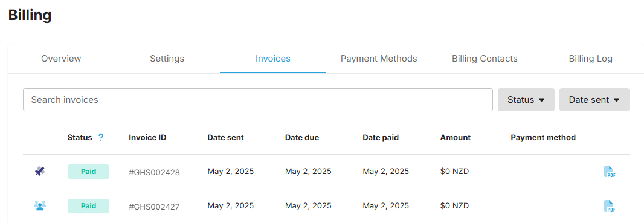This screenshot has width=644, height=223.
Task: Download PDF for invoice #GHS002427
Action: pyautogui.click(x=610, y=206)
